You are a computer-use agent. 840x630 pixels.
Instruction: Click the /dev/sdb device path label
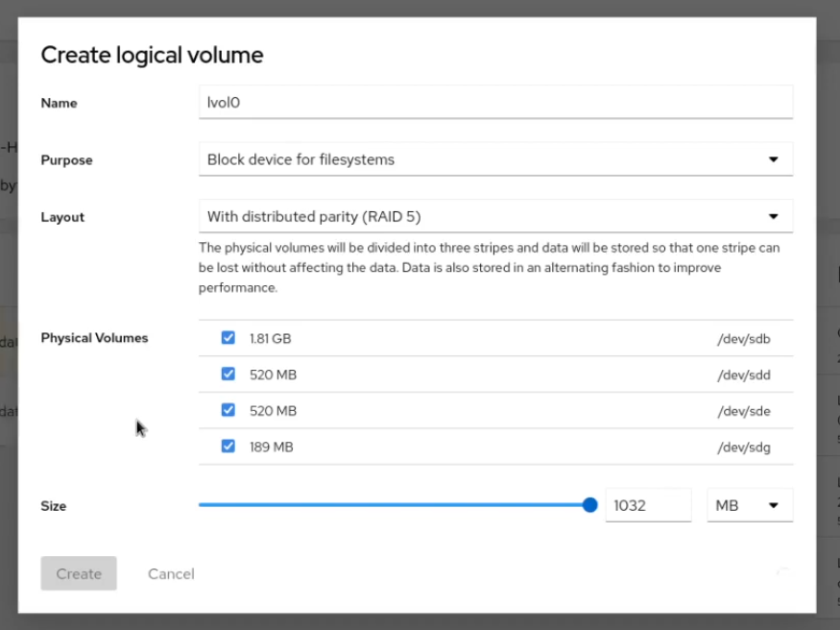pyautogui.click(x=743, y=339)
